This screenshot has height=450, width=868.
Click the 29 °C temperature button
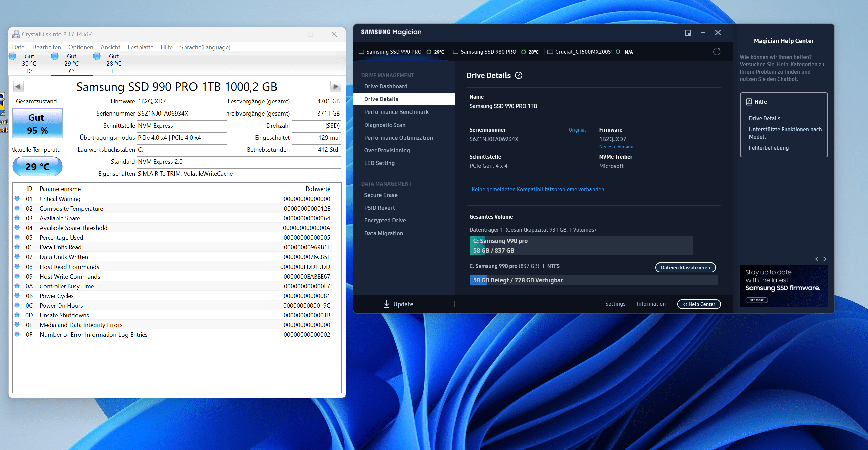click(37, 166)
